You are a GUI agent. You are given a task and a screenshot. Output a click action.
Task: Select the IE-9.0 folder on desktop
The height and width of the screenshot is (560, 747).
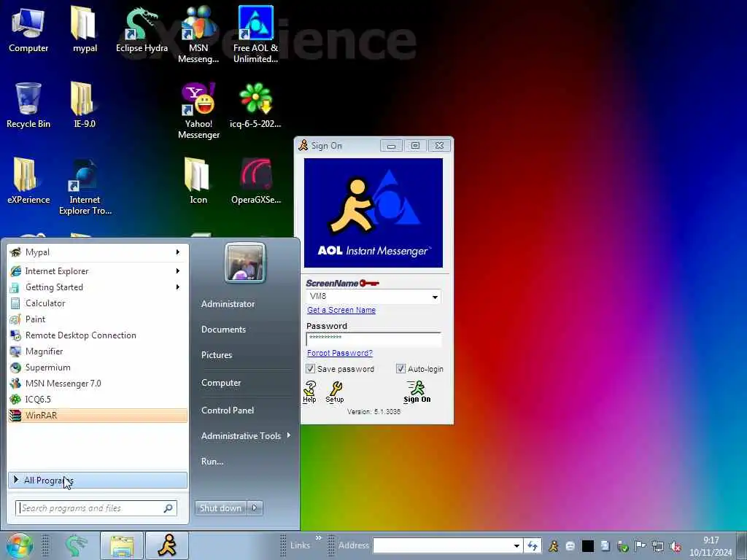point(85,106)
